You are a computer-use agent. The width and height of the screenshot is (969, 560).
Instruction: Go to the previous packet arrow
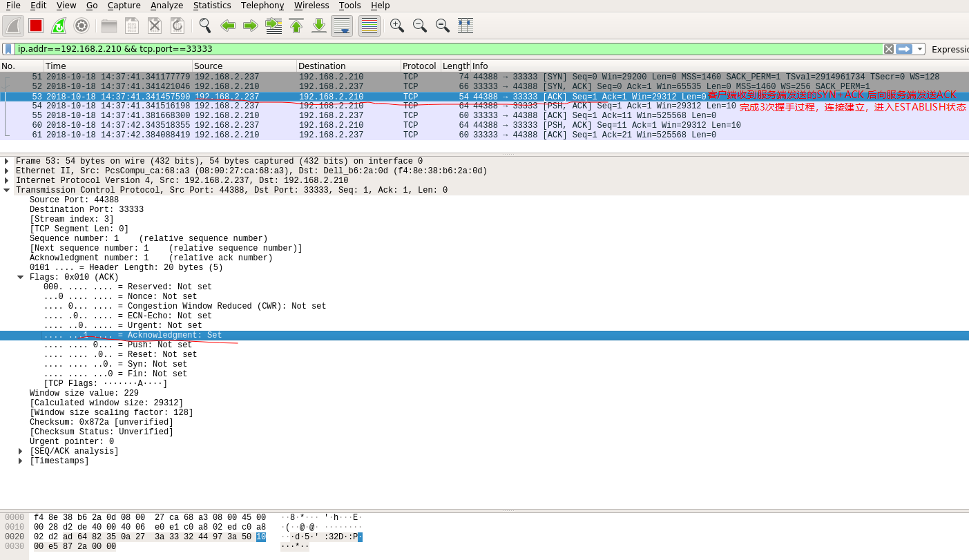pos(228,26)
